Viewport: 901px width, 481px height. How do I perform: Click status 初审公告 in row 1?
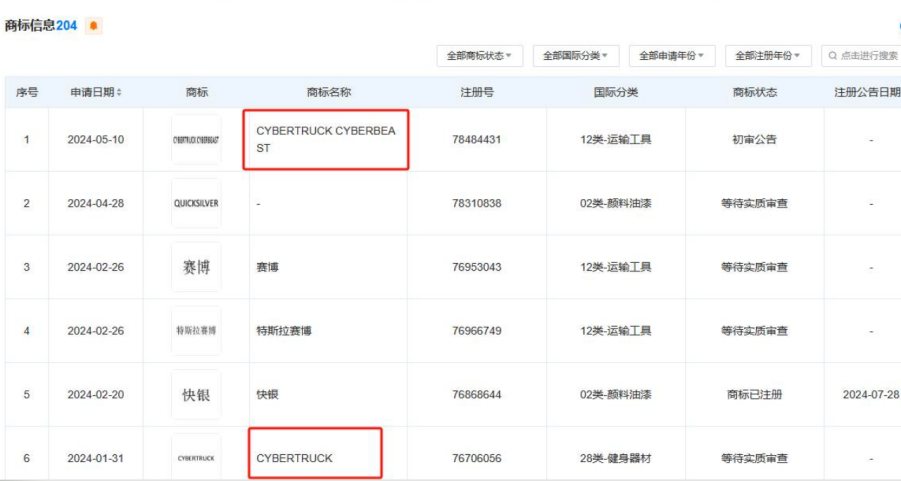pos(754,140)
